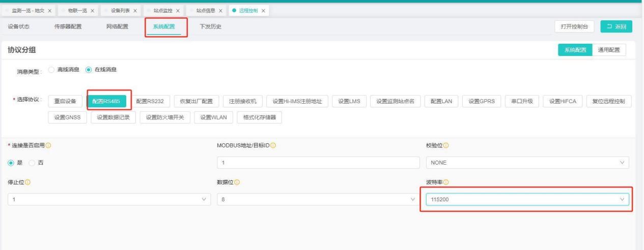The height and width of the screenshot is (250, 644).
Task: Click the info icon next to 波特率
Action: pos(446,182)
